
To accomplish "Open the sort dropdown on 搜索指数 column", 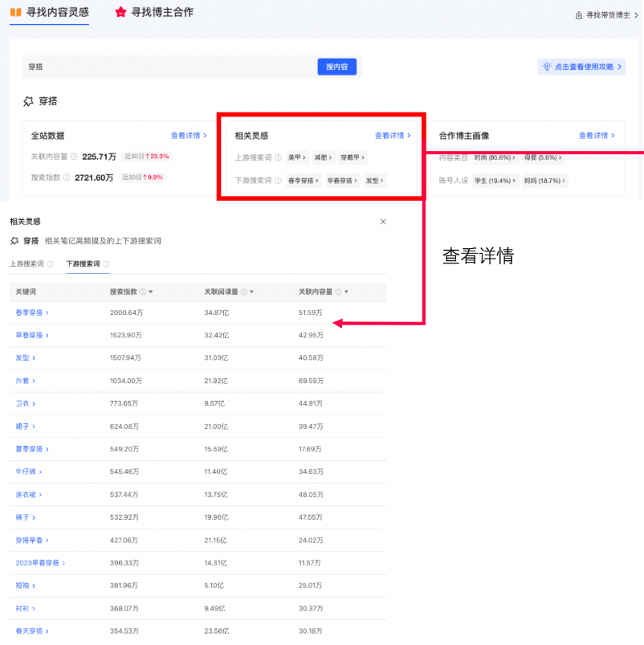I will 149,291.
